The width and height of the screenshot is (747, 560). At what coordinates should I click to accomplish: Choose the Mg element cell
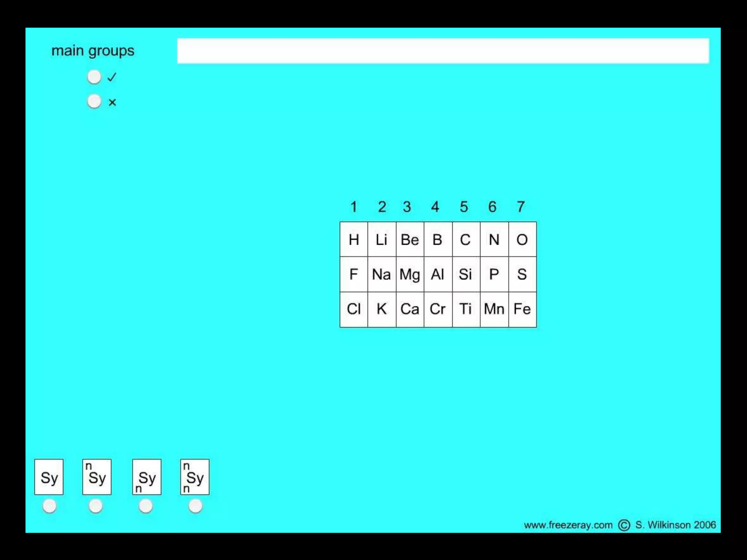click(x=410, y=274)
